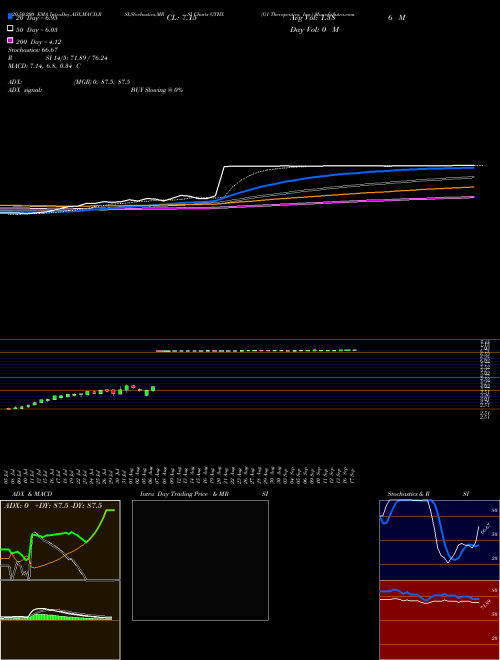The width and height of the screenshot is (500, 660).
Task: Click the empty Intra Day Trading Price chart box
Action: (x=200, y=560)
